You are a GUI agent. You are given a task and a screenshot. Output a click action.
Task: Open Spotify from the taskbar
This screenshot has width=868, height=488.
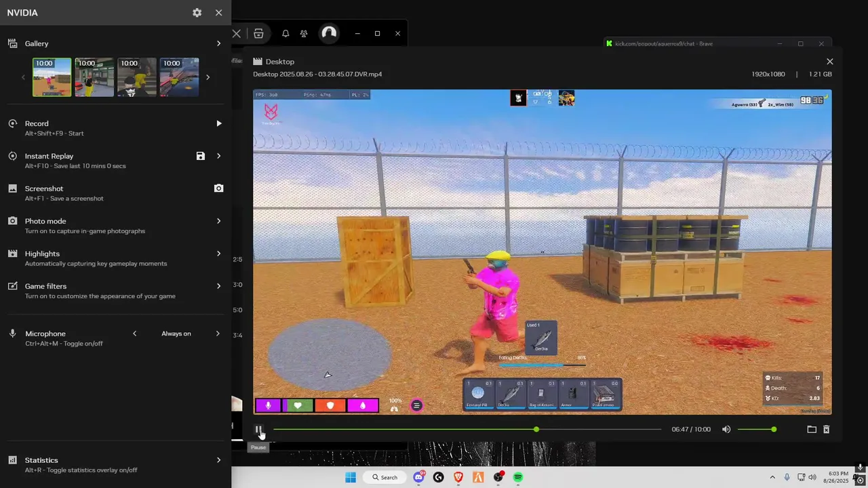coord(518,477)
